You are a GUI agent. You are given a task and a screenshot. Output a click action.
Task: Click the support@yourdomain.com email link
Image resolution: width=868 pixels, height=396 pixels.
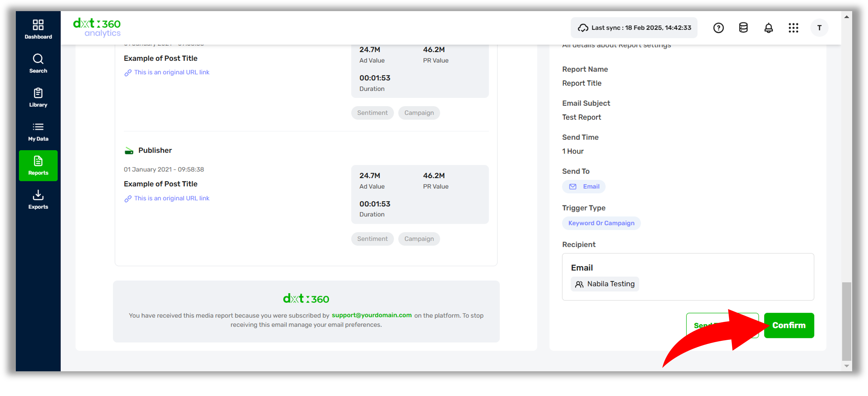coord(372,315)
